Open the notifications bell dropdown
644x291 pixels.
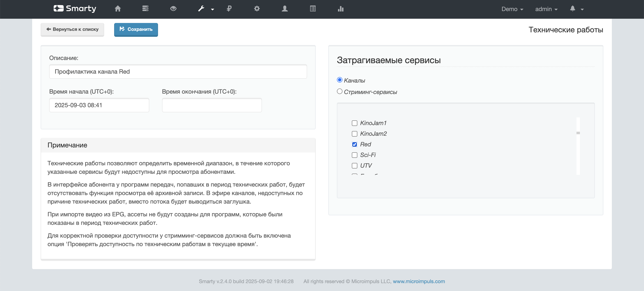577,9
